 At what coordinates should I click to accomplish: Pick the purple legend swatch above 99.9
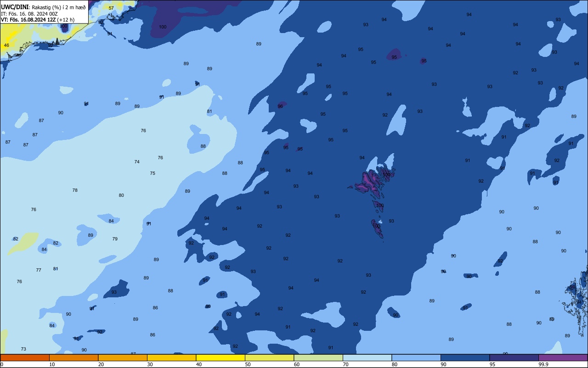(563, 357)
